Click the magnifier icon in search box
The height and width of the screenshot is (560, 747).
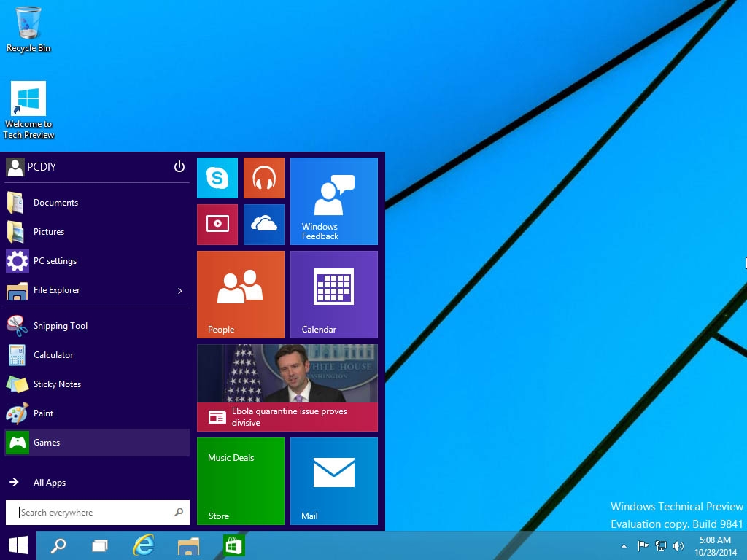tap(179, 513)
